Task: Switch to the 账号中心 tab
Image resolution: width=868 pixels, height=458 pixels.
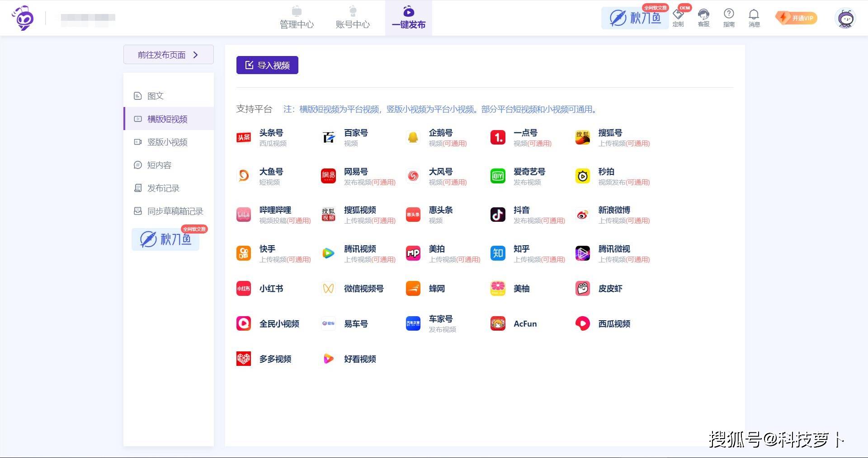Action: pyautogui.click(x=353, y=18)
